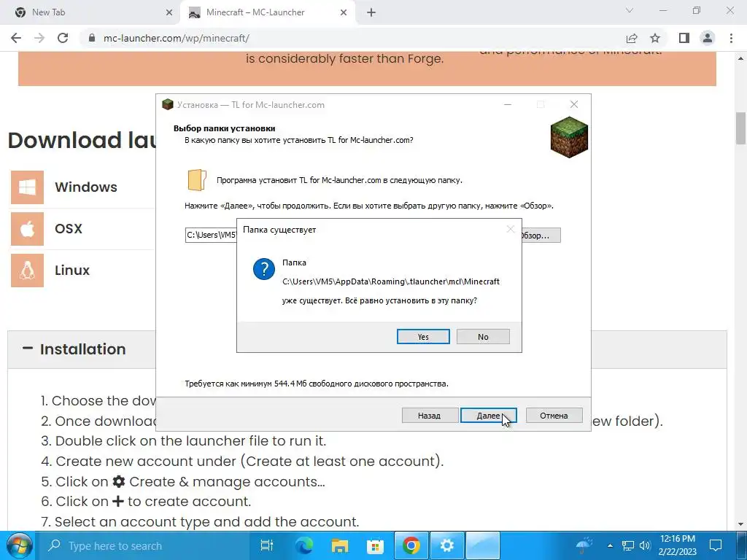Launch Microsoft Edge from taskbar
This screenshot has height=560, width=747.
303,545
